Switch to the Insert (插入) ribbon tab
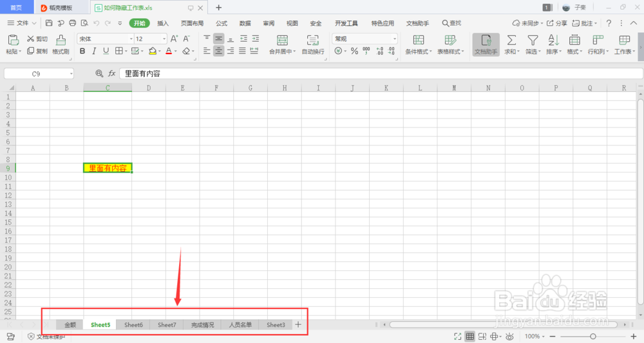The height and width of the screenshot is (343, 644). [163, 23]
